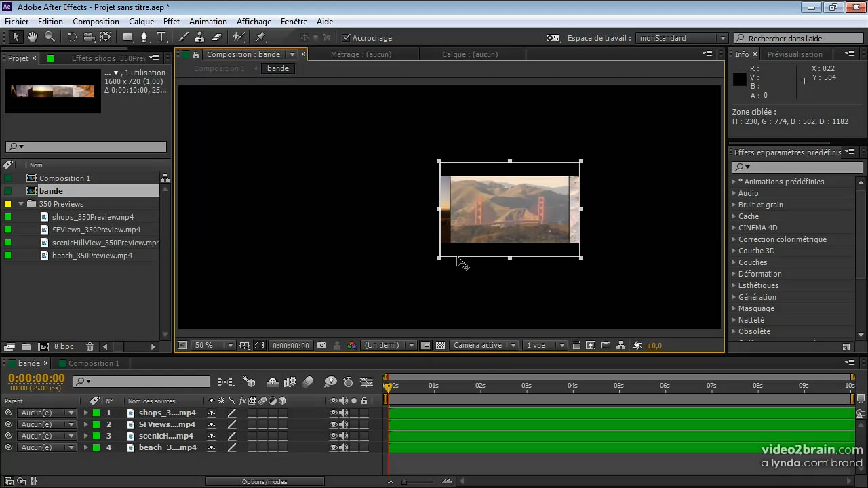Mute audio of beach_3 layer 4

coord(343,447)
